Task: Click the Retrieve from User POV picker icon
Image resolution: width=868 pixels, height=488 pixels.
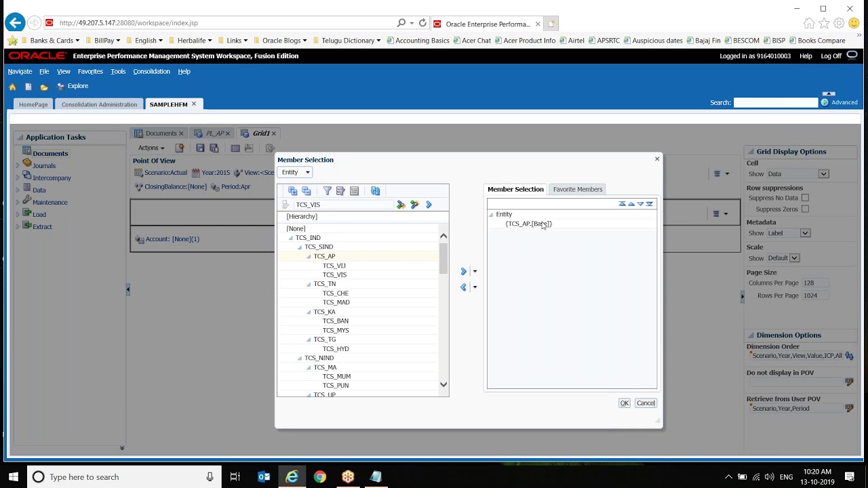Action: coord(849,409)
